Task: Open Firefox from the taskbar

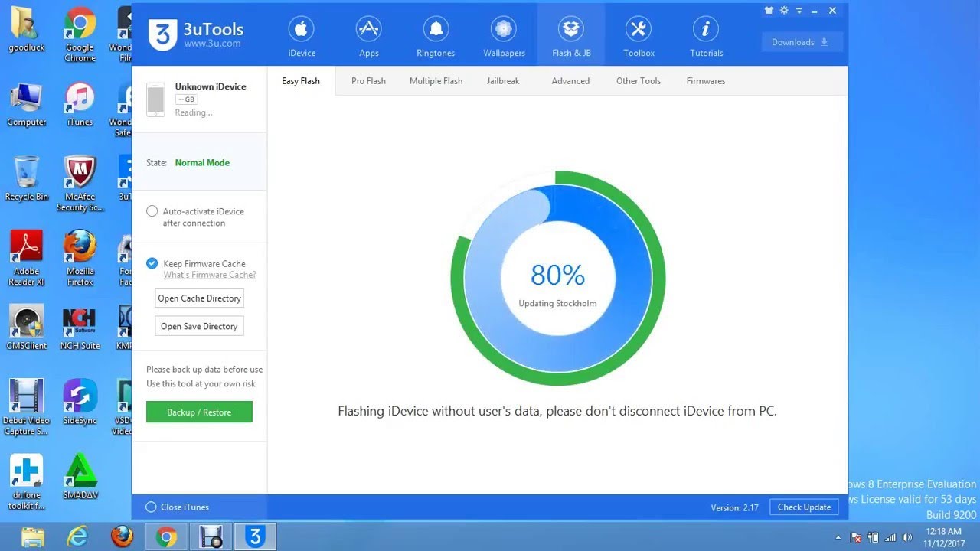Action: point(122,537)
